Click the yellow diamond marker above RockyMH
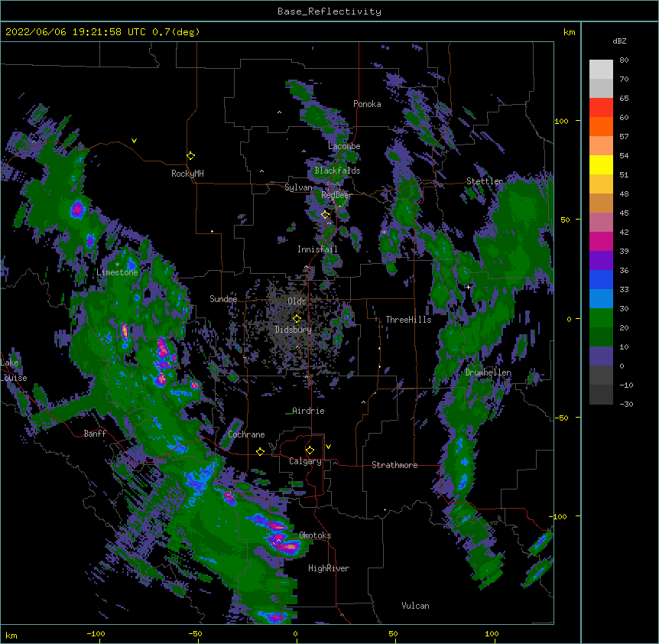Screen dimensions: 659x644 (x=190, y=156)
